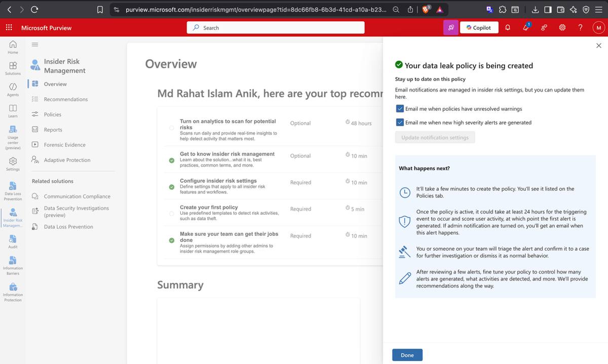Click the pink rocket icon in header

(450, 27)
